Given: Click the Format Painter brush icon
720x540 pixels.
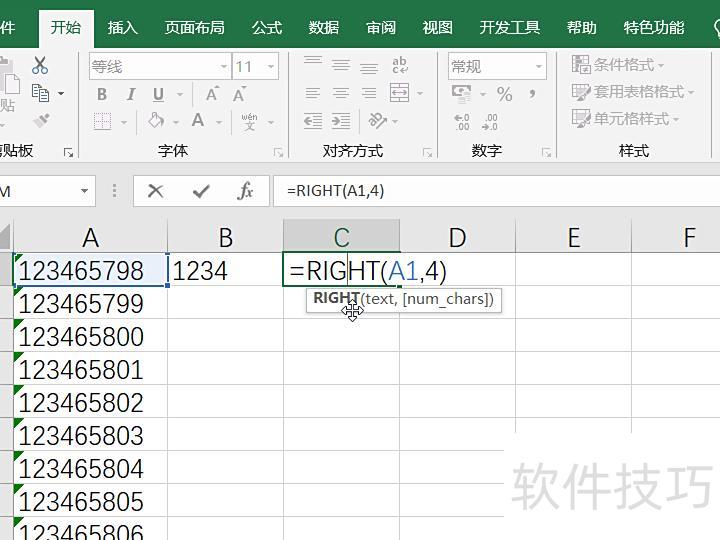Looking at the screenshot, I should pos(41,121).
